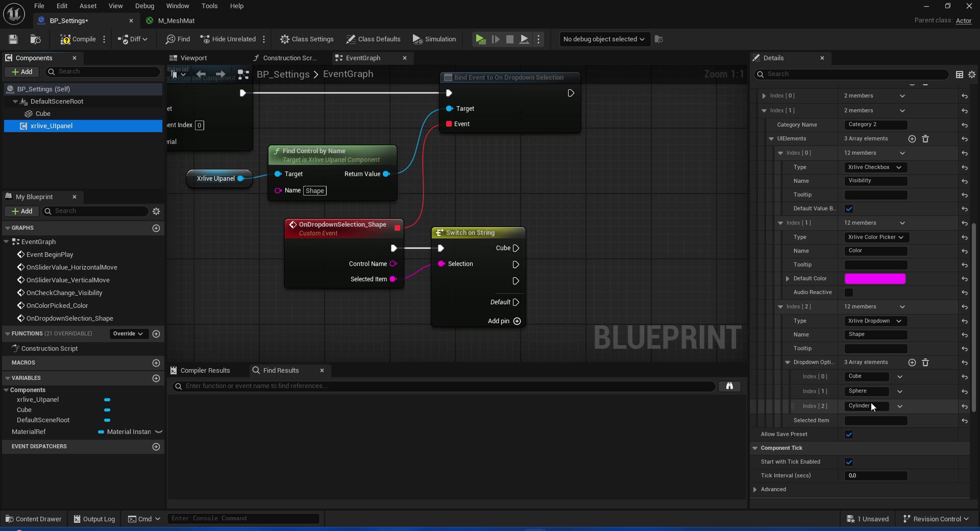
Task: Open the Compiler Results tab
Action: click(201, 371)
